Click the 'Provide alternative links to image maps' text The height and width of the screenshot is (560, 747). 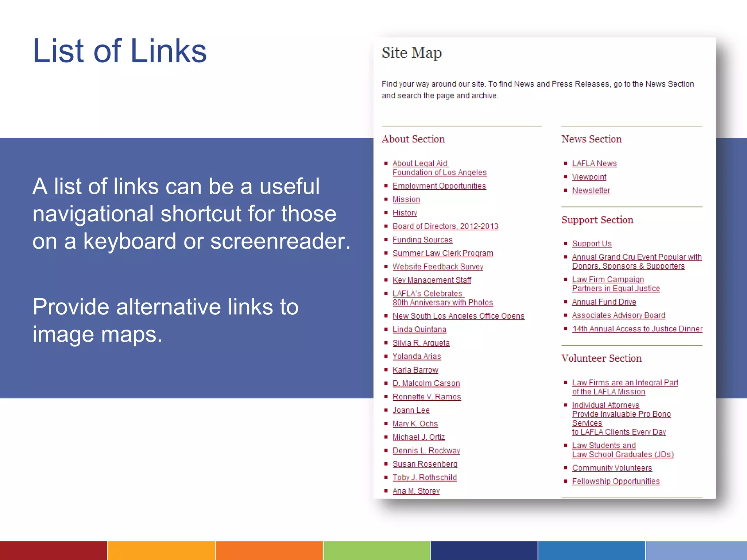point(166,321)
